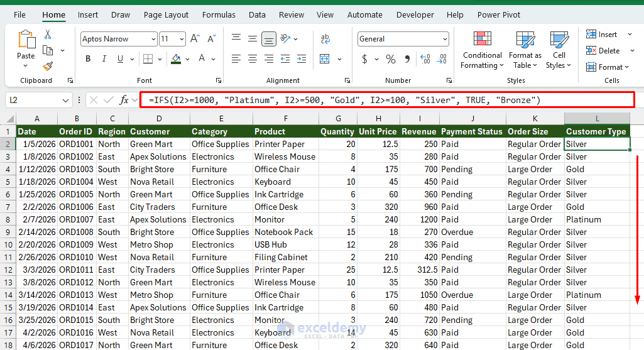Open General number format dropdown
This screenshot has height=350, width=644.
445,39
